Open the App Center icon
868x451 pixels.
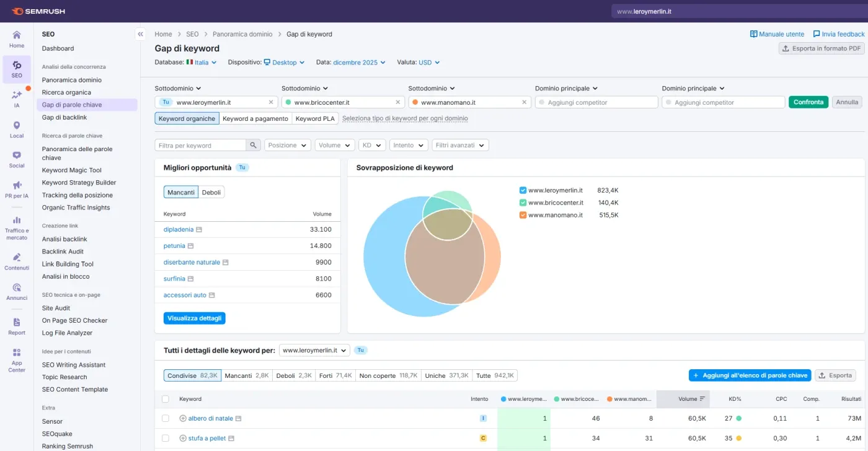pos(17,359)
